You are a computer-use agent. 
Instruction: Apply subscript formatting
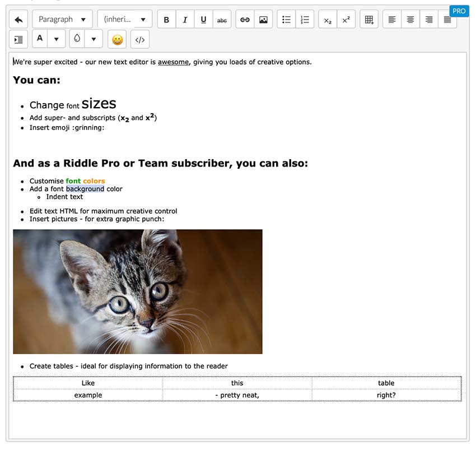(x=328, y=20)
